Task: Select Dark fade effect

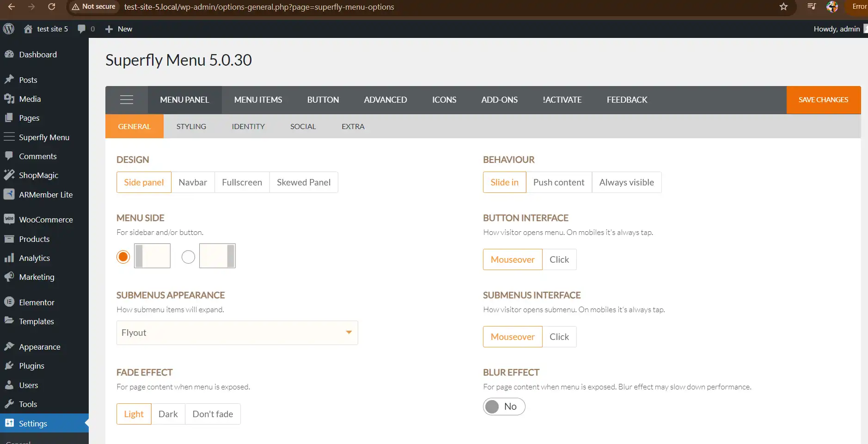Action: (168, 414)
